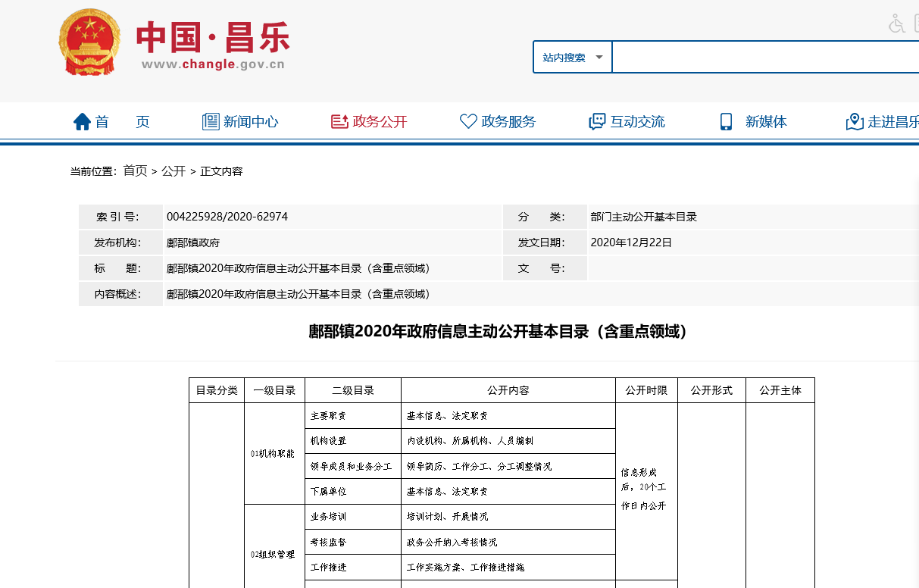Click the 中国·昌乐 site title
The width and height of the screenshot is (919, 588).
tap(213, 37)
